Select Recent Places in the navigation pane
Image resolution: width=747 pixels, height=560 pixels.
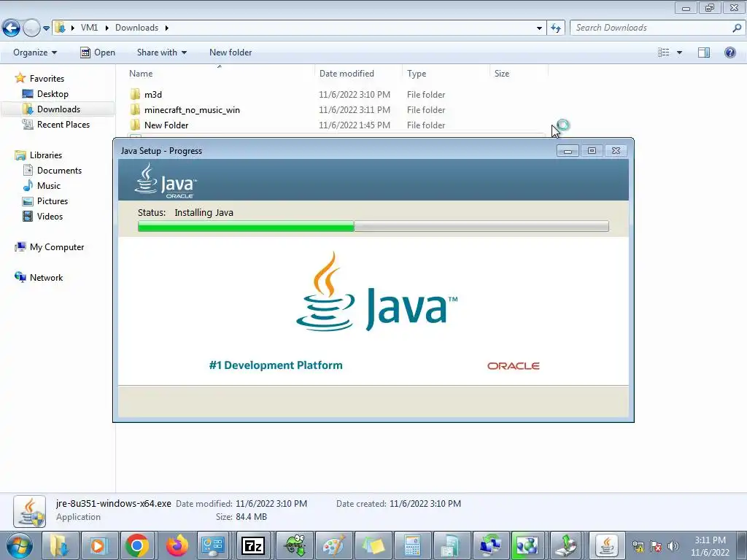click(x=63, y=124)
